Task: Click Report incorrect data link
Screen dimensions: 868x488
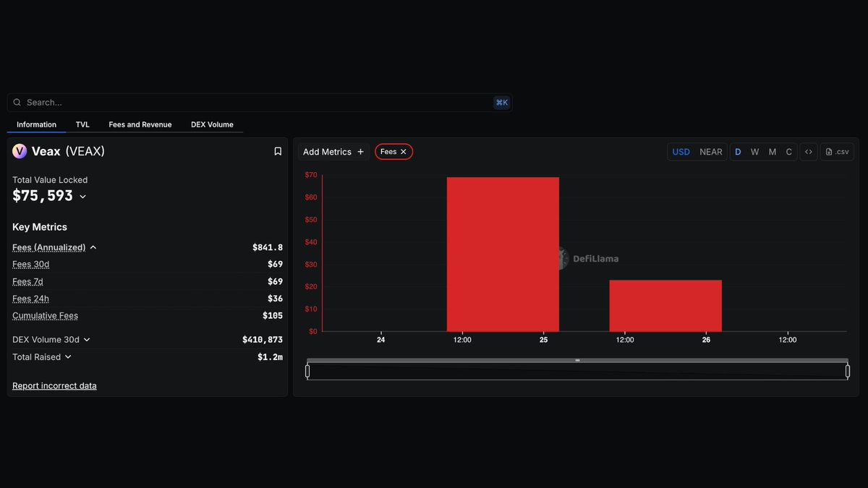Action: click(54, 386)
